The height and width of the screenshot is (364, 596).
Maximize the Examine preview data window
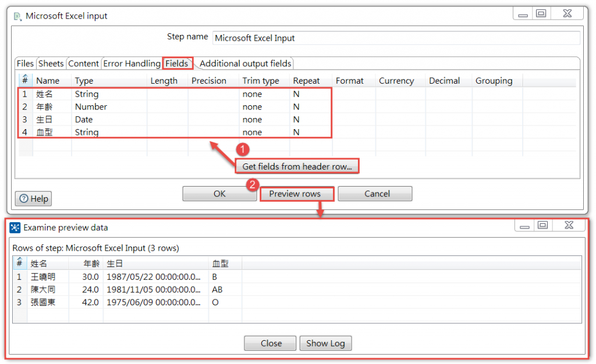point(543,225)
